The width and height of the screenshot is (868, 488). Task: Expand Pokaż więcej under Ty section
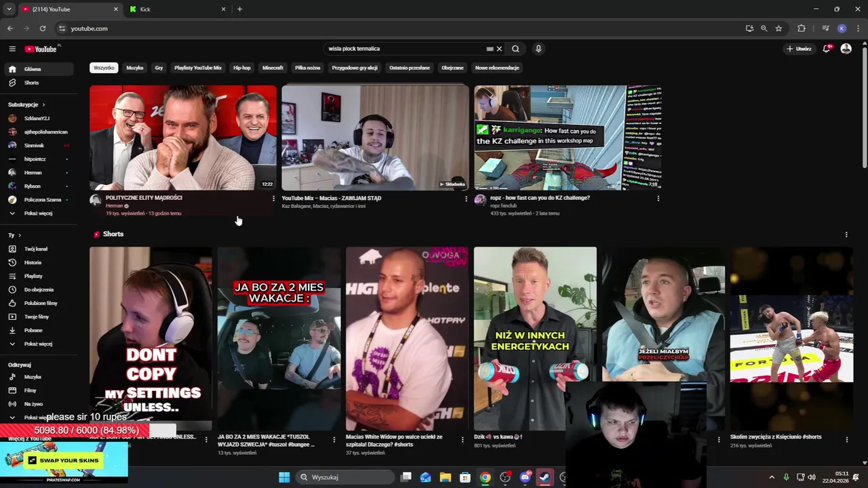pos(39,344)
